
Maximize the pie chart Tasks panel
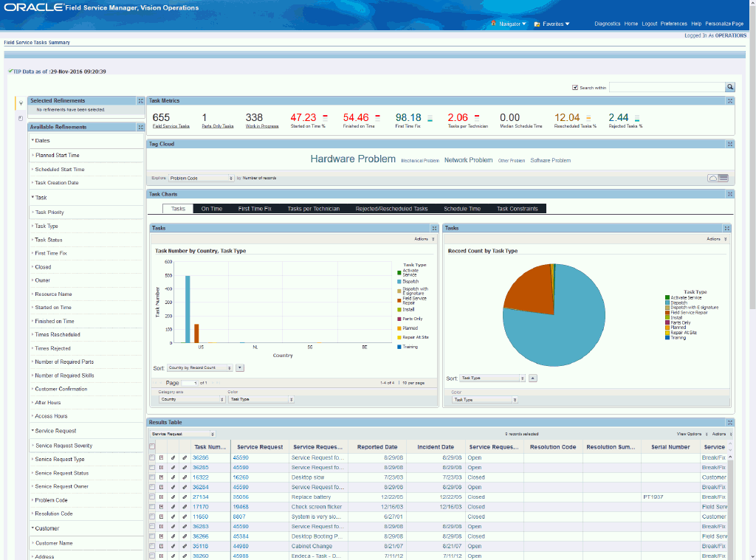726,229
